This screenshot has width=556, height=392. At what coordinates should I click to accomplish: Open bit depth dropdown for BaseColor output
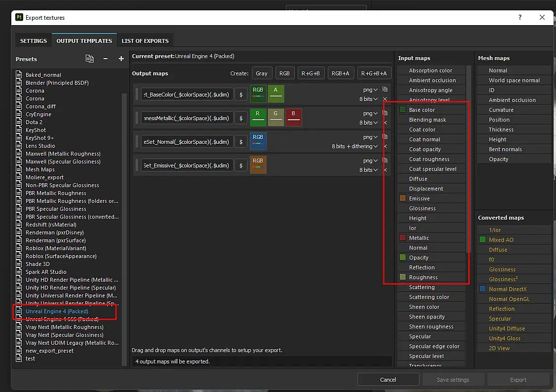(x=368, y=99)
